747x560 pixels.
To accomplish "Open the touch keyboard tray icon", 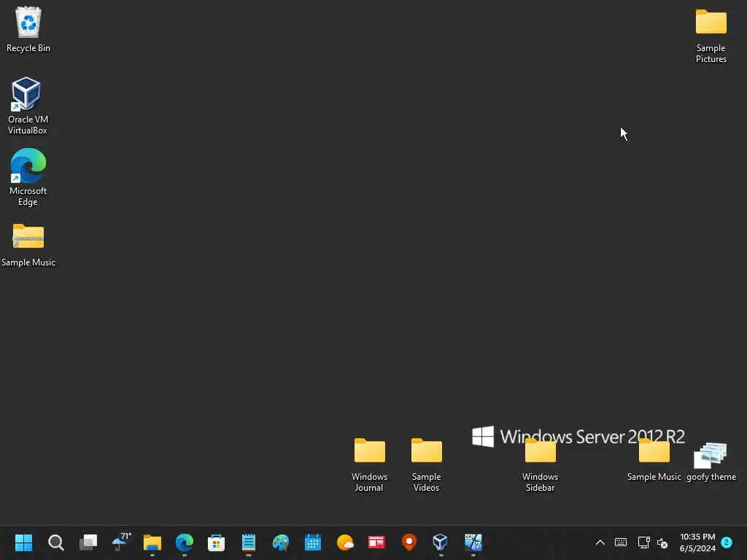I will coord(621,542).
